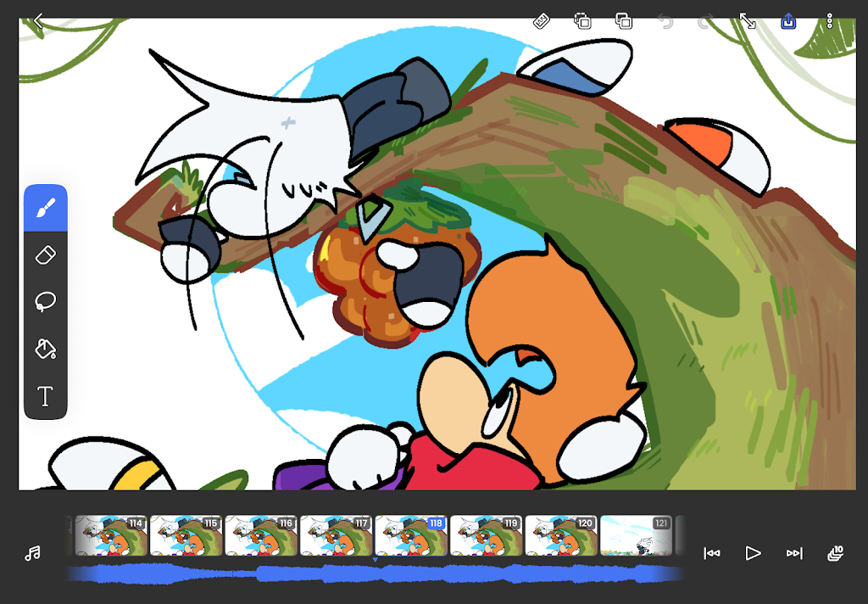Select the Text tool

[x=46, y=396]
